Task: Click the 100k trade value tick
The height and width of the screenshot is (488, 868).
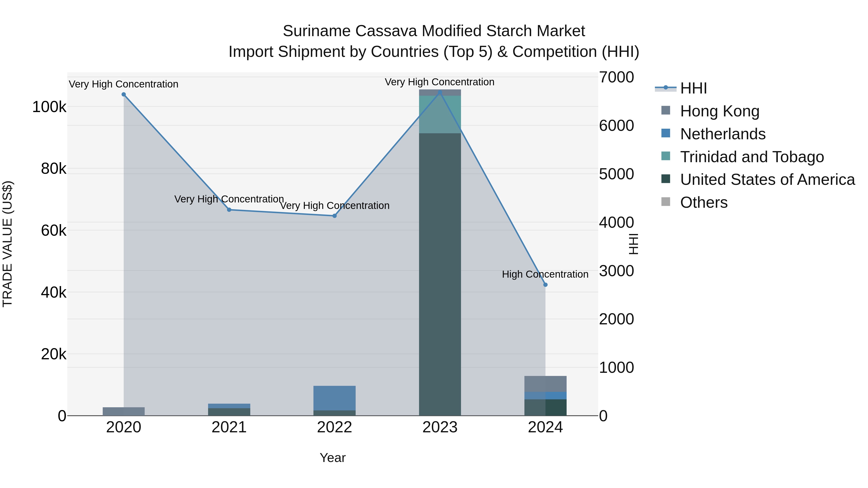Action: click(x=49, y=107)
